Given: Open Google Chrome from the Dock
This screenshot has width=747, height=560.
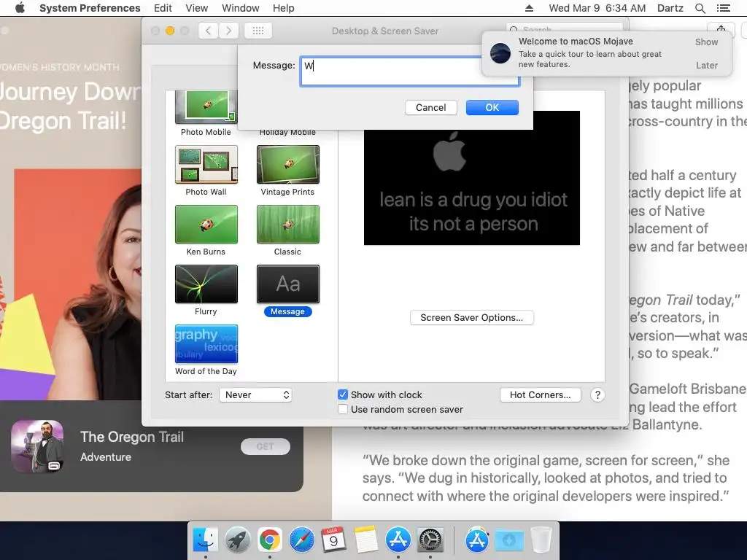Looking at the screenshot, I should coord(270,540).
